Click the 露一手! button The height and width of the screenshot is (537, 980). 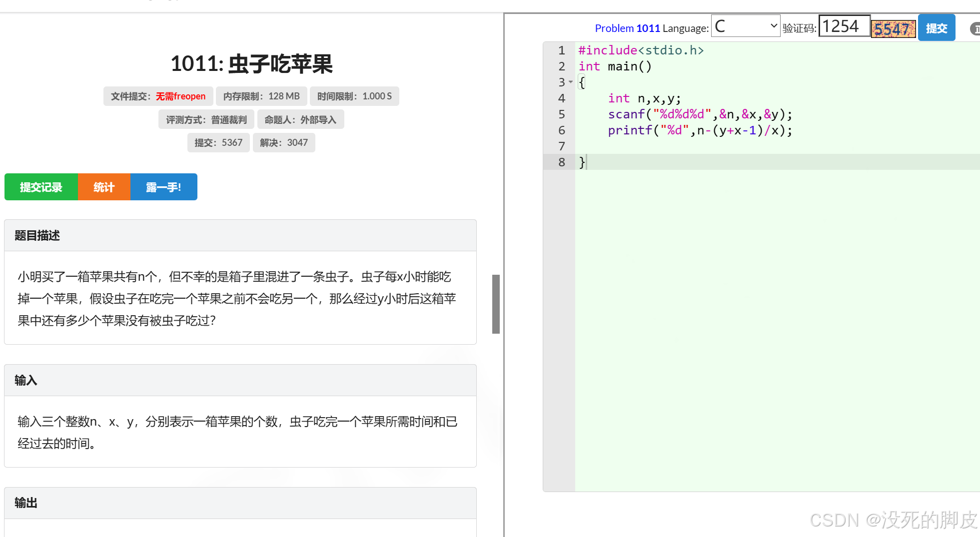[163, 187]
